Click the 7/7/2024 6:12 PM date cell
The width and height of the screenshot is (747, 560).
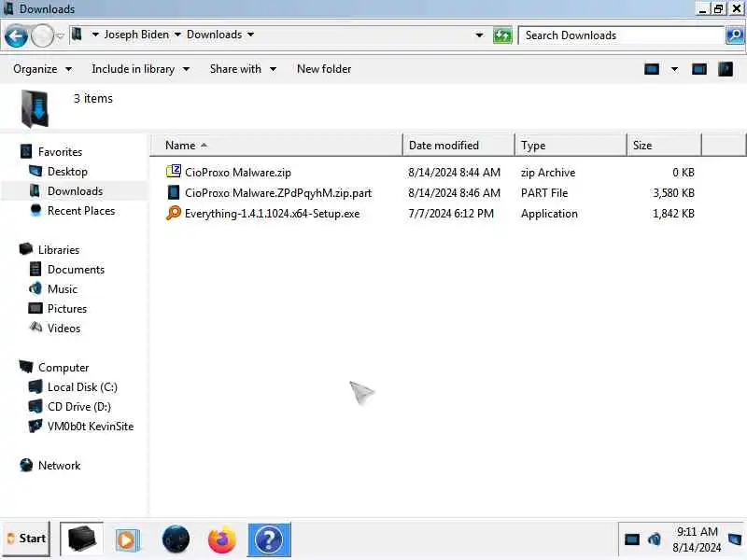pos(451,214)
